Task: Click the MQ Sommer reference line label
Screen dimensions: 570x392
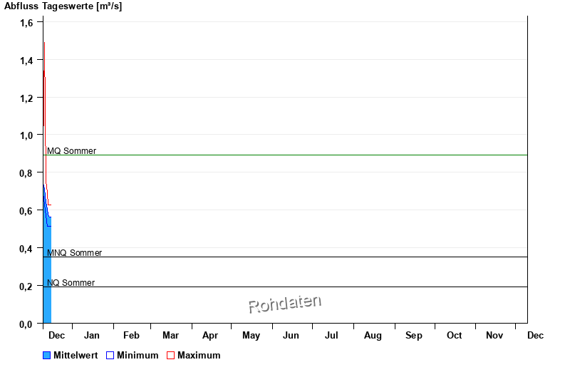Action: (71, 151)
